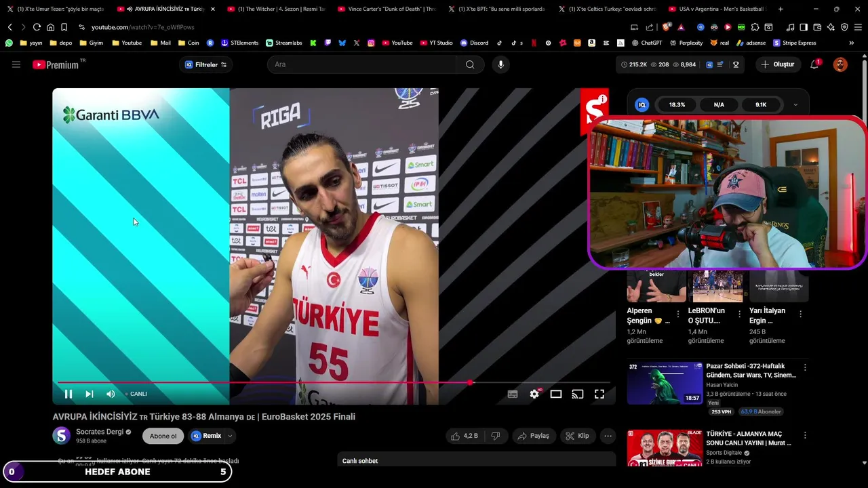Open the browser home page
This screenshot has height=488, width=868.
[x=50, y=27]
